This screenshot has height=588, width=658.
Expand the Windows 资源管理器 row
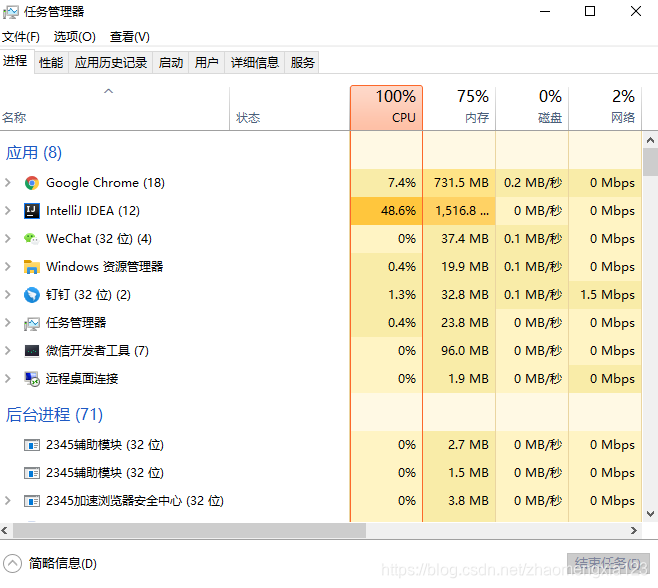tap(8, 267)
